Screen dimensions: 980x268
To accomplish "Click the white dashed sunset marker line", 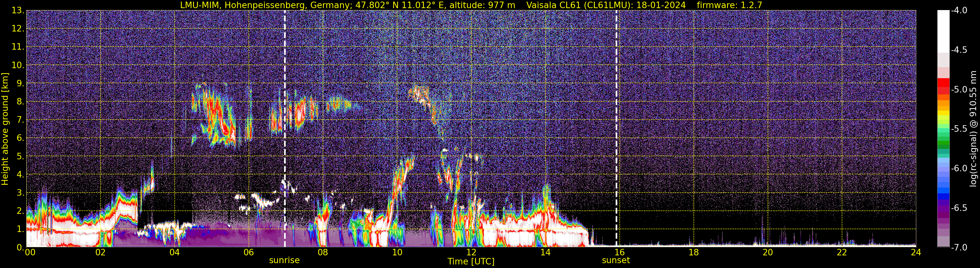I will pos(616,129).
